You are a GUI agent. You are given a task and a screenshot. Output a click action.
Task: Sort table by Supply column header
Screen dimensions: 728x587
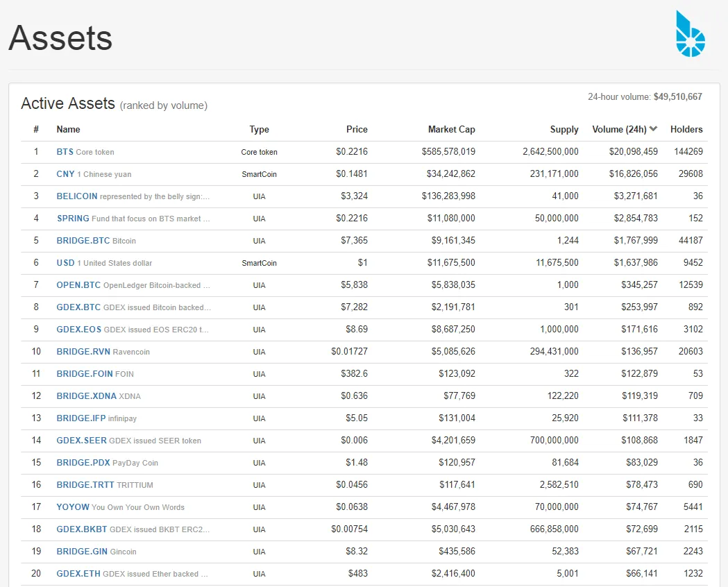[x=564, y=130]
